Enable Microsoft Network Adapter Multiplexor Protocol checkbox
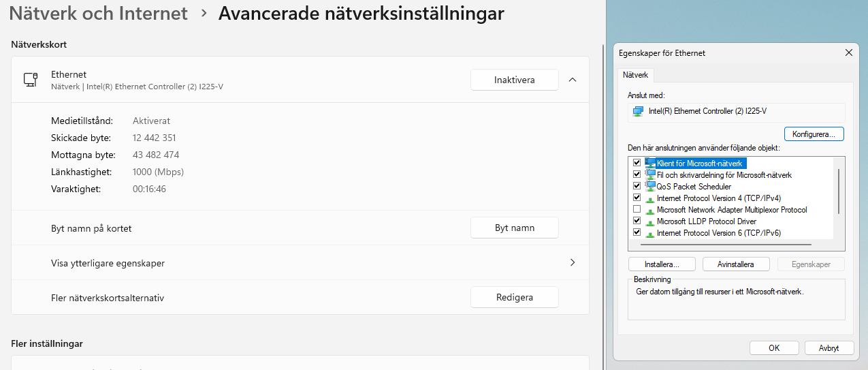The width and height of the screenshot is (868, 370). point(637,209)
